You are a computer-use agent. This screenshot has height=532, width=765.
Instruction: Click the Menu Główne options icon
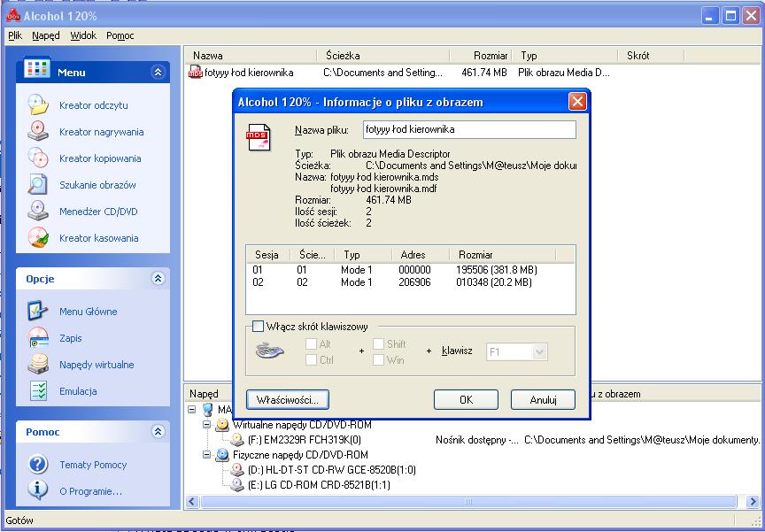37,311
